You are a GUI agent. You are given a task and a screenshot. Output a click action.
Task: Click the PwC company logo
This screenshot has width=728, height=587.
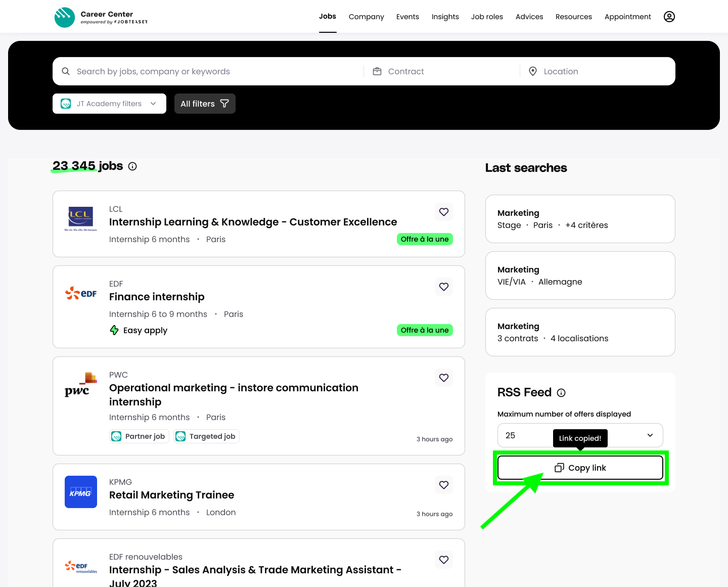(x=81, y=385)
